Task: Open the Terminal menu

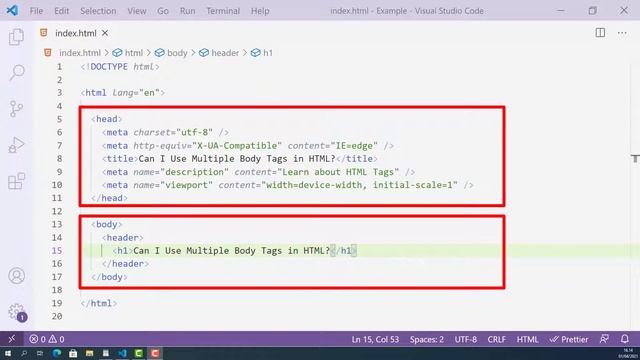Action: [223, 11]
